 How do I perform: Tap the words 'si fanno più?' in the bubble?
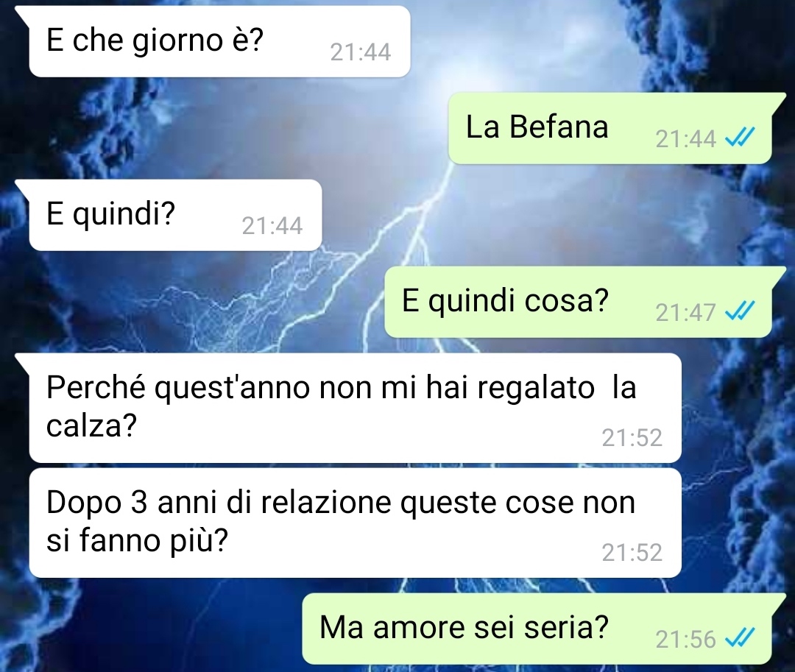(x=138, y=541)
